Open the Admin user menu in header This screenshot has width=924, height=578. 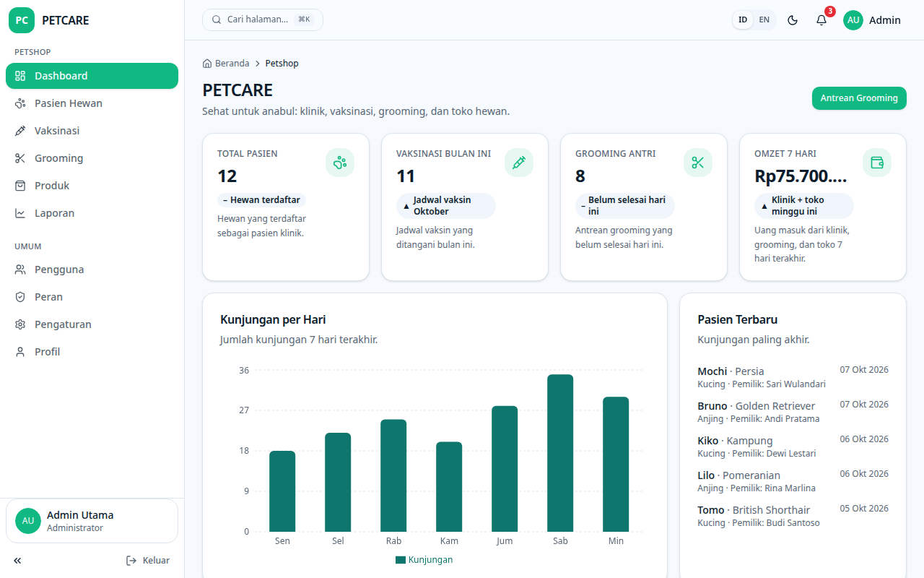pos(872,20)
